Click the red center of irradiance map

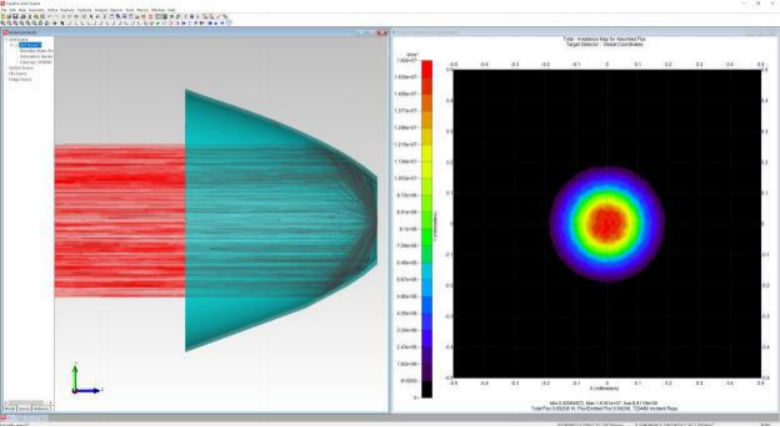point(607,224)
